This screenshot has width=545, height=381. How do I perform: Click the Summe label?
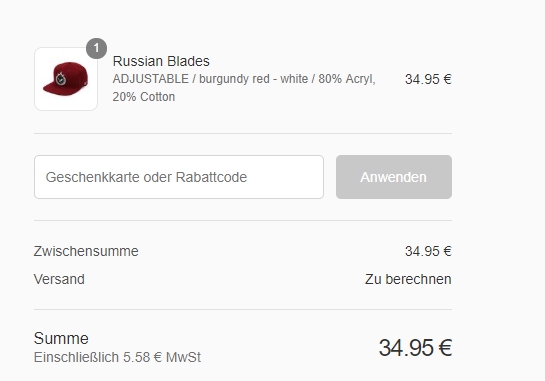(x=61, y=338)
